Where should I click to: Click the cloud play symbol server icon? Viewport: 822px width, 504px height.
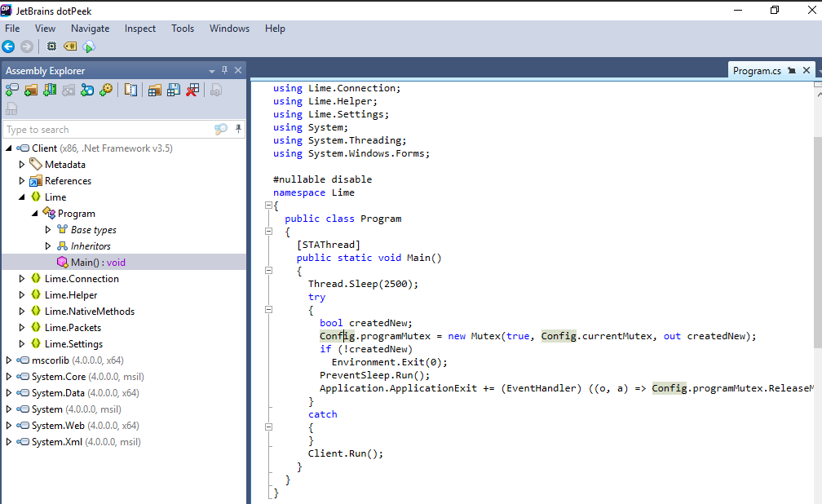[89, 46]
